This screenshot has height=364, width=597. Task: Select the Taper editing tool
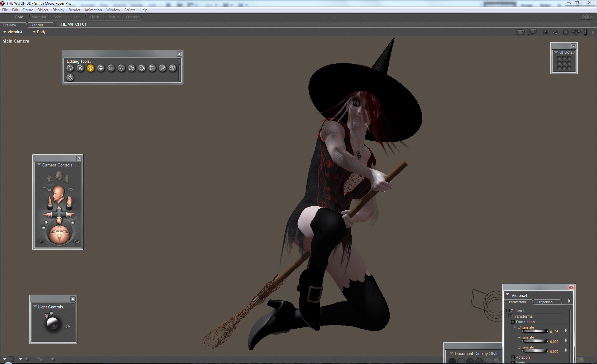pos(121,68)
